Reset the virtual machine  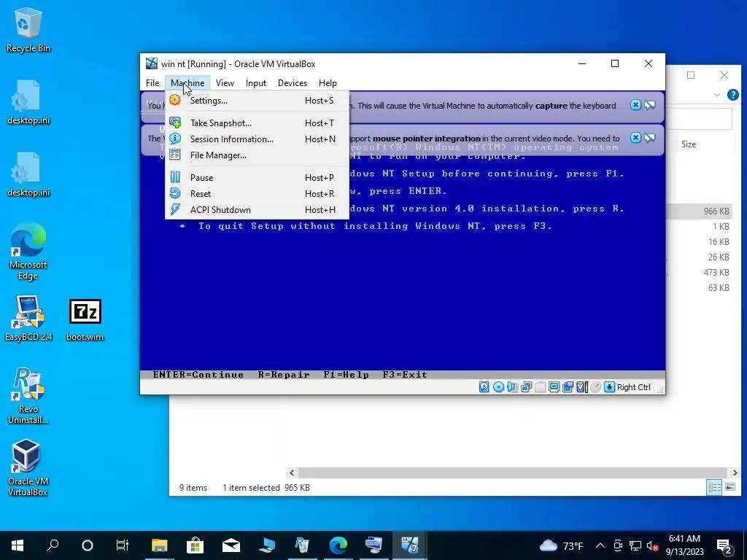(257, 194)
